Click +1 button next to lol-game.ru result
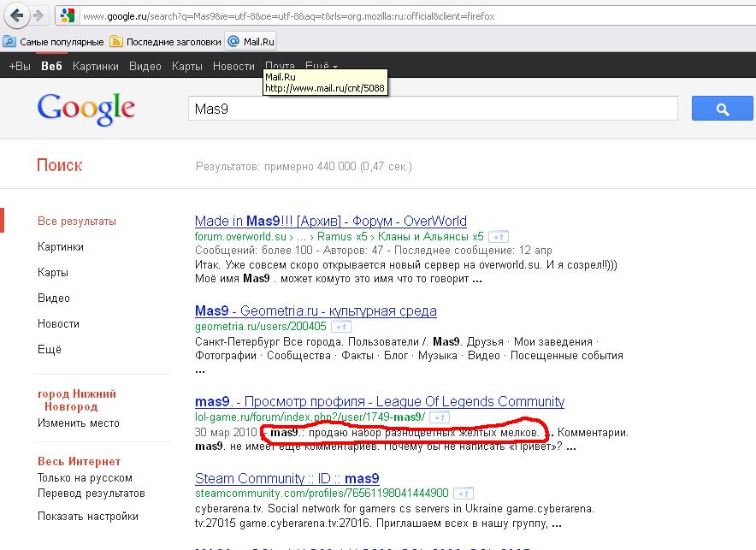The image size is (756, 550). tap(440, 417)
